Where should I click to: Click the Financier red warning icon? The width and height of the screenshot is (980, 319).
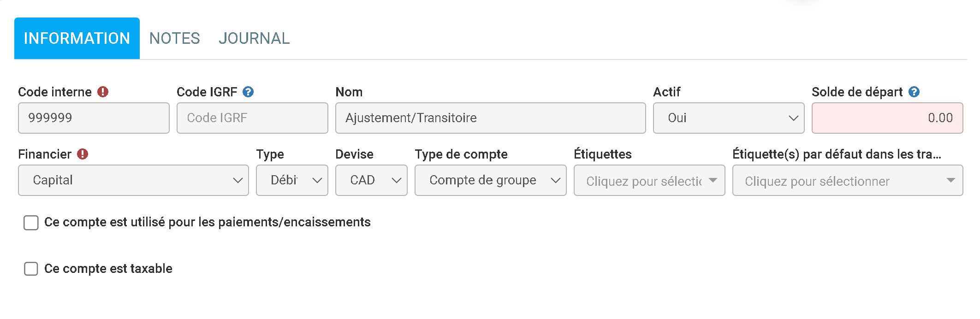tap(83, 154)
